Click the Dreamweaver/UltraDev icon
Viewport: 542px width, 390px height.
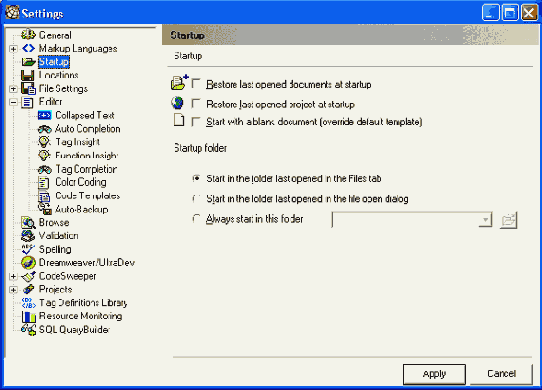[28, 263]
